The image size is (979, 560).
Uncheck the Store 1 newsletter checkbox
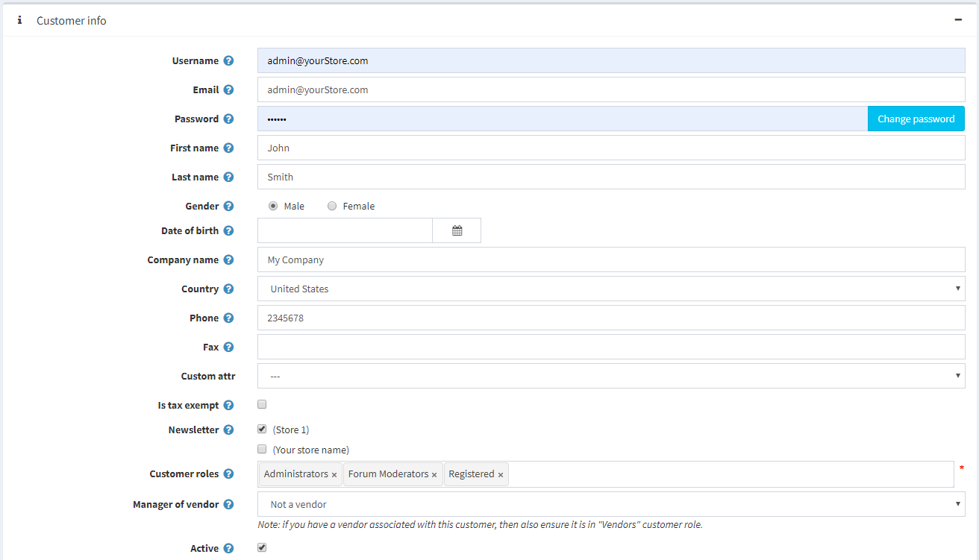[x=262, y=430]
